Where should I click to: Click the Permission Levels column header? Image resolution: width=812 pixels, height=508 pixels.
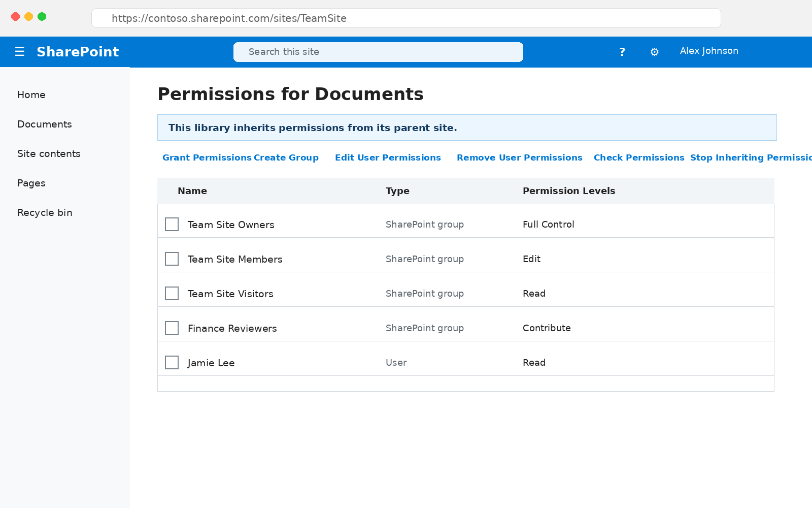(569, 191)
